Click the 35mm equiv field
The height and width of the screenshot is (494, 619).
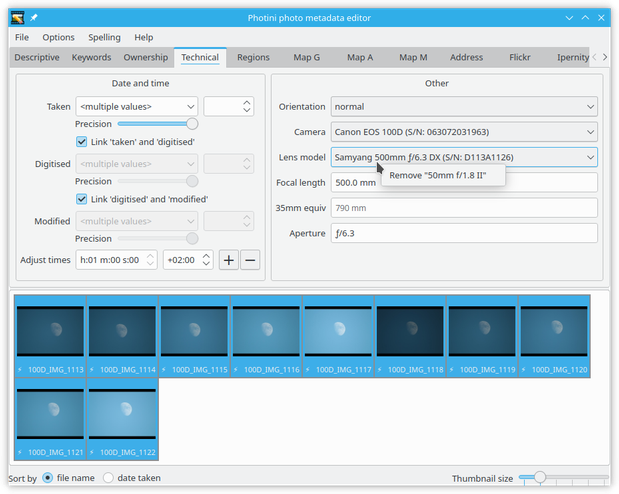pos(464,208)
